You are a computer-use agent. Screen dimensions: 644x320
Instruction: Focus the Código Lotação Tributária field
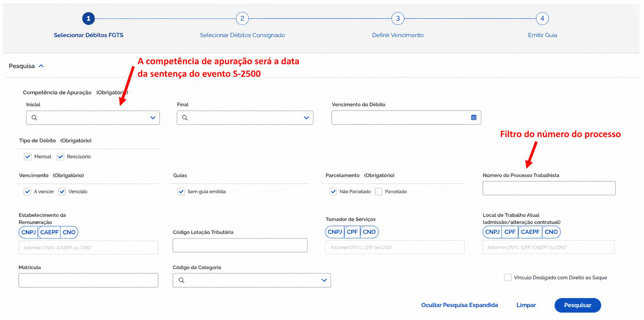click(x=240, y=245)
